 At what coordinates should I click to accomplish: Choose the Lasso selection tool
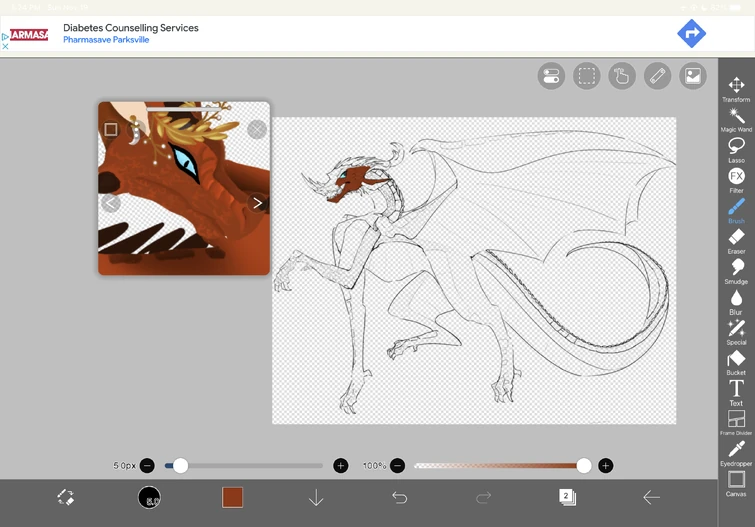tap(736, 148)
